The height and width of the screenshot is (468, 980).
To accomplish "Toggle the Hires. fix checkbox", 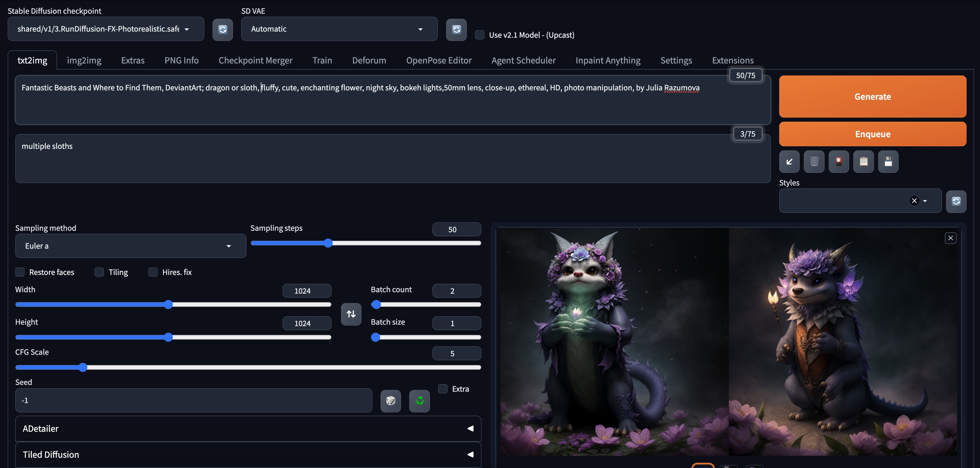I will (153, 272).
